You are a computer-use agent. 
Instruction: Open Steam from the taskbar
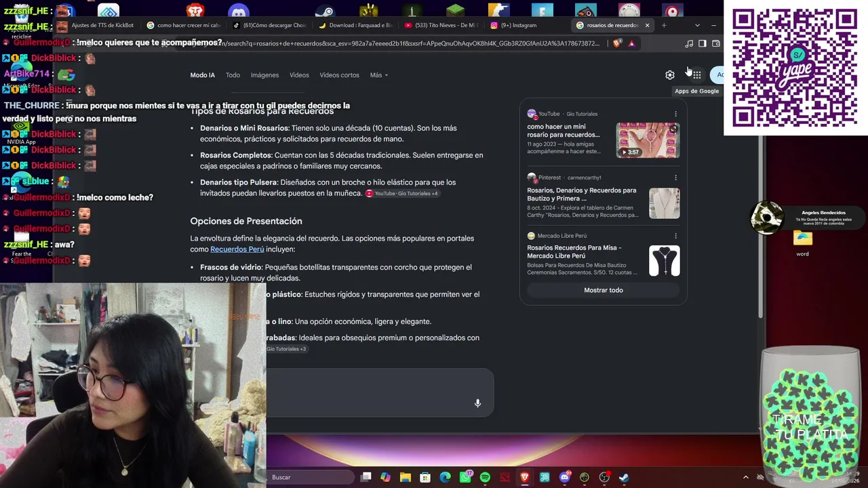(624, 477)
